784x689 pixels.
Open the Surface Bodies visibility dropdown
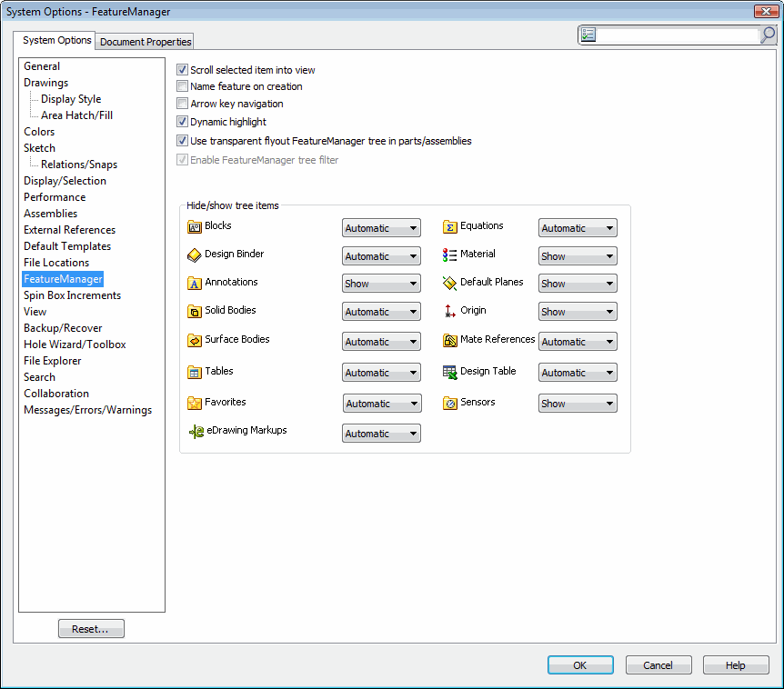(x=381, y=342)
